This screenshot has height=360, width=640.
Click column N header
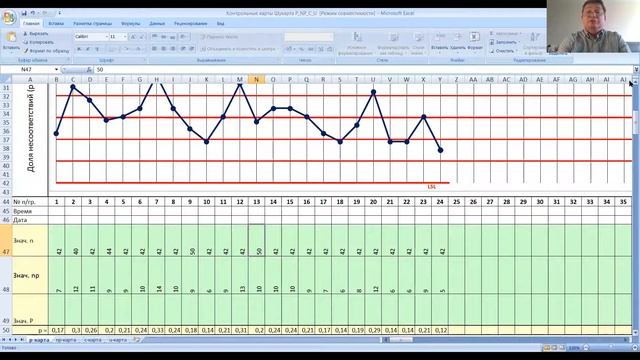point(256,80)
